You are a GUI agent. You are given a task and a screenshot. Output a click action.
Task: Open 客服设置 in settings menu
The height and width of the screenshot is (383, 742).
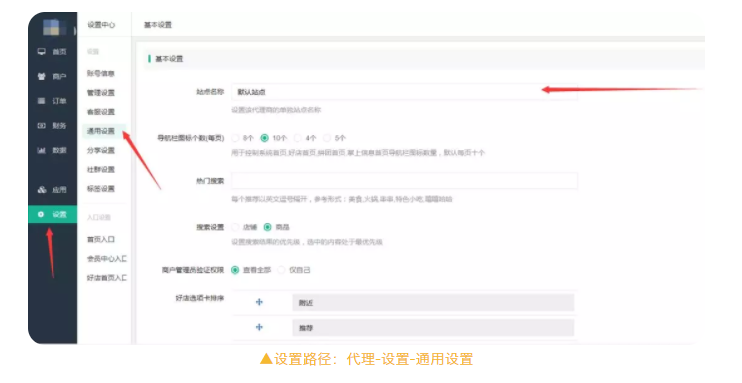tap(100, 112)
